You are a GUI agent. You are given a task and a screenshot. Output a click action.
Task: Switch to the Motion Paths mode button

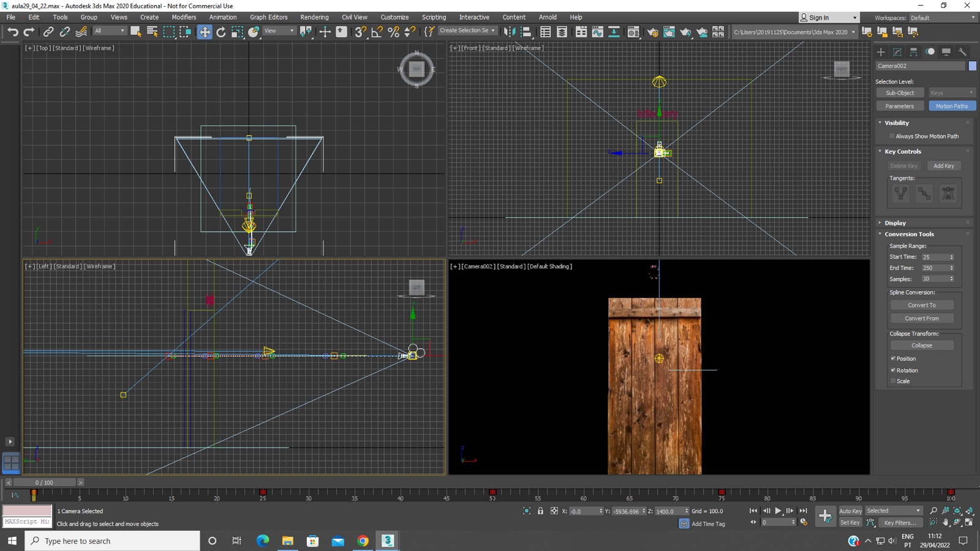click(x=952, y=106)
